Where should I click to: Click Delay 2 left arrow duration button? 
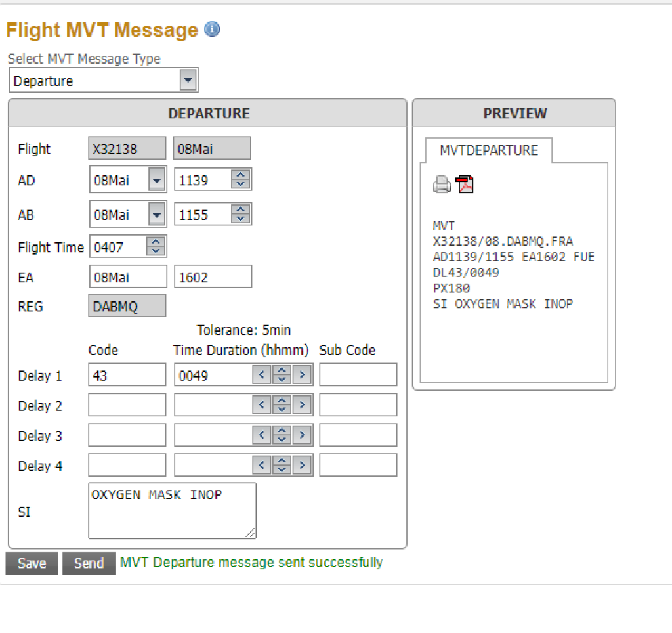coord(261,406)
